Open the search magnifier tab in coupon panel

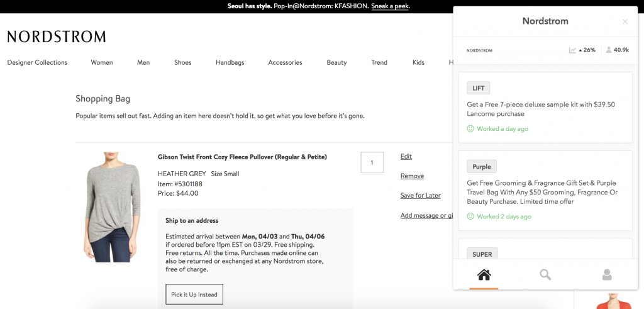545,274
